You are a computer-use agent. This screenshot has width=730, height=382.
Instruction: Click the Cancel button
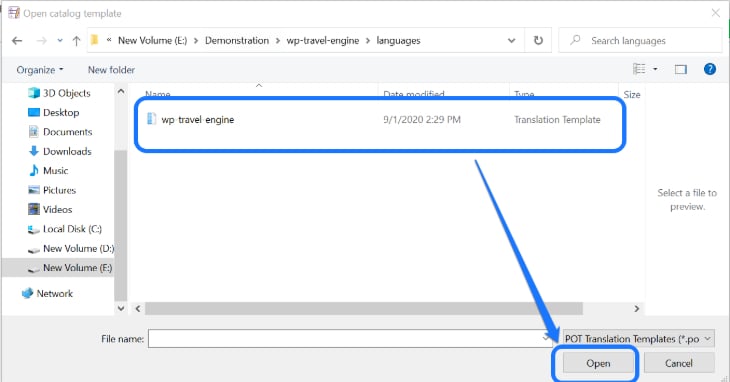coord(679,363)
